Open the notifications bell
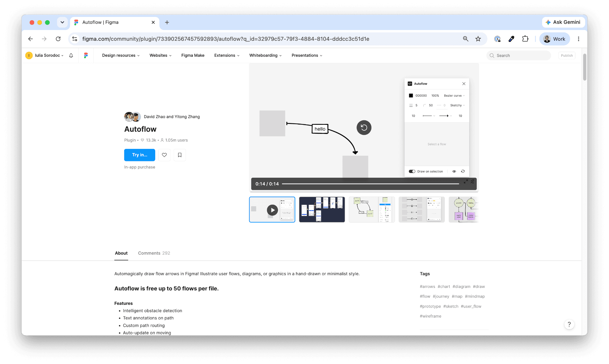 [x=71, y=55]
